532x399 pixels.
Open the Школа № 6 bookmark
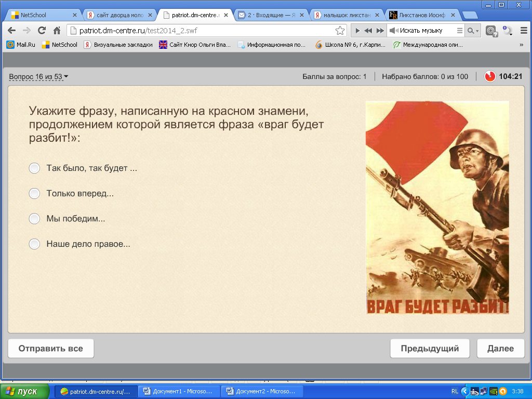pos(350,45)
